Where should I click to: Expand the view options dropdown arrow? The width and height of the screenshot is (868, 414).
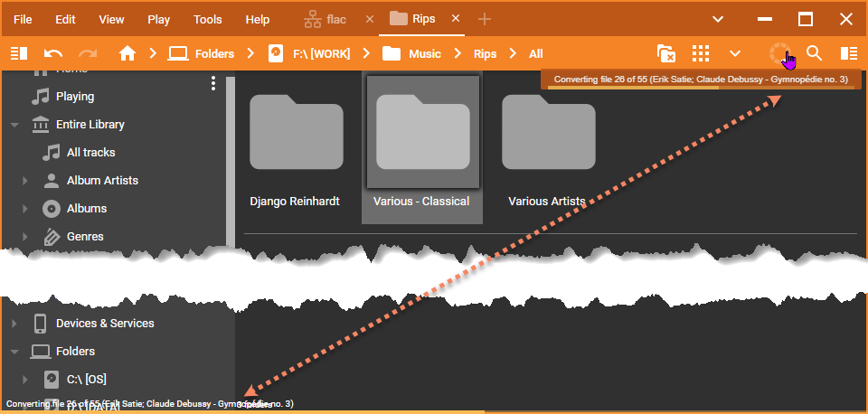coord(735,53)
